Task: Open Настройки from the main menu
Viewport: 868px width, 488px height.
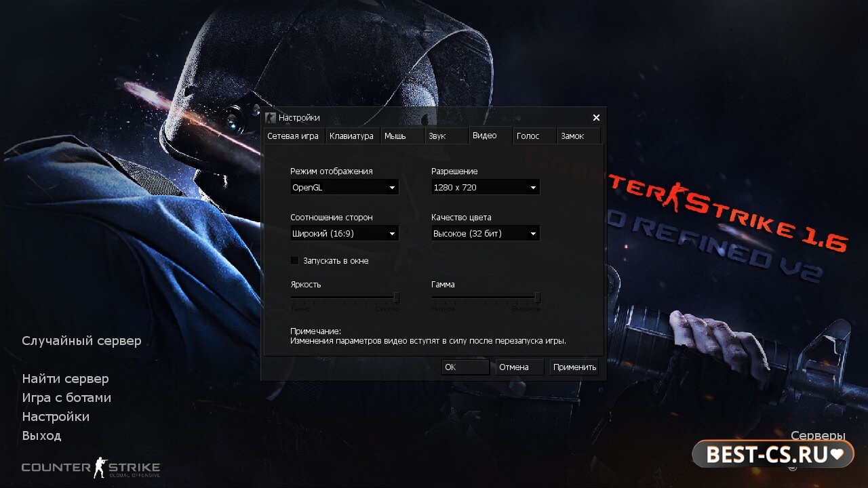Action: click(x=56, y=416)
